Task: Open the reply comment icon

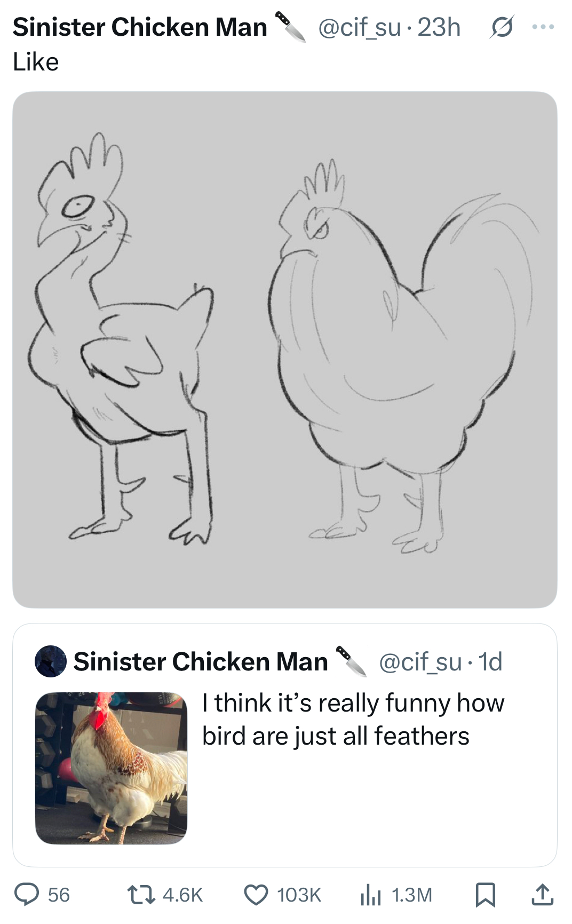Action: point(27,895)
